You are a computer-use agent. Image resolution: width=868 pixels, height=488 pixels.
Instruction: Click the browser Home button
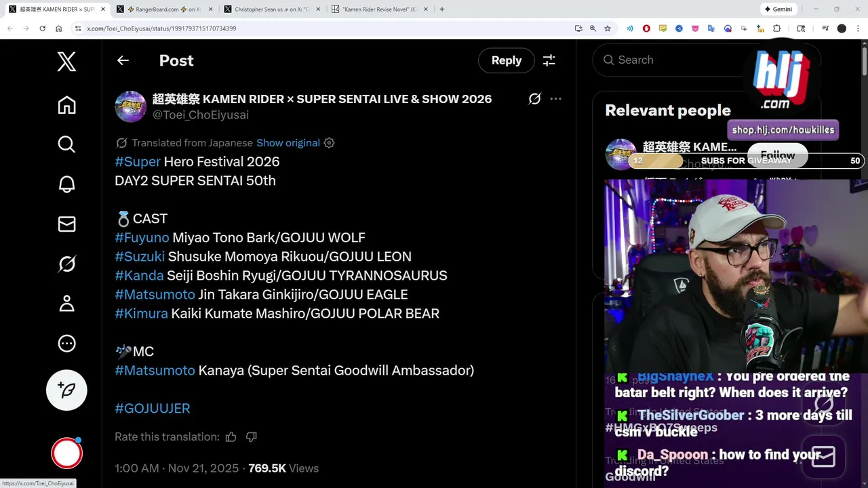click(x=59, y=28)
